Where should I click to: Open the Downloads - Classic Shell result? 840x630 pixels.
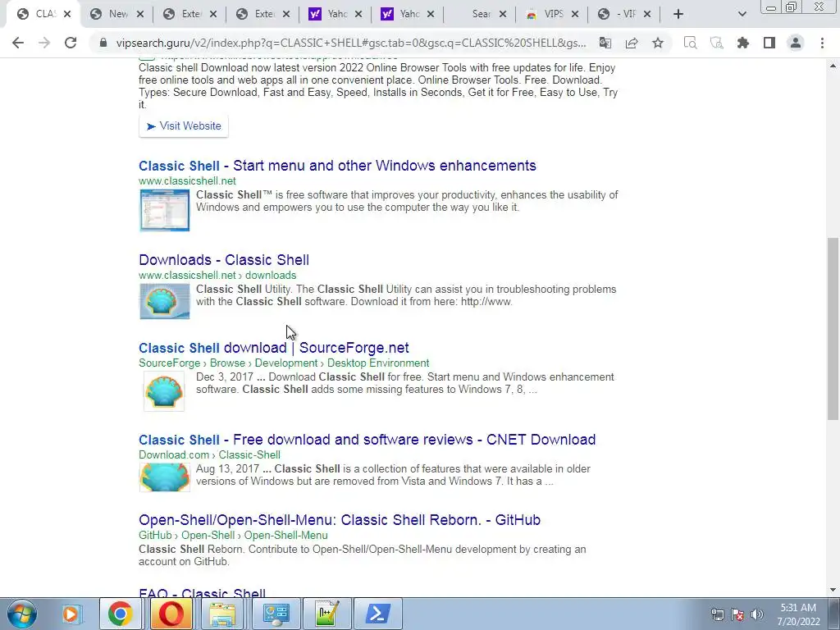click(x=224, y=260)
